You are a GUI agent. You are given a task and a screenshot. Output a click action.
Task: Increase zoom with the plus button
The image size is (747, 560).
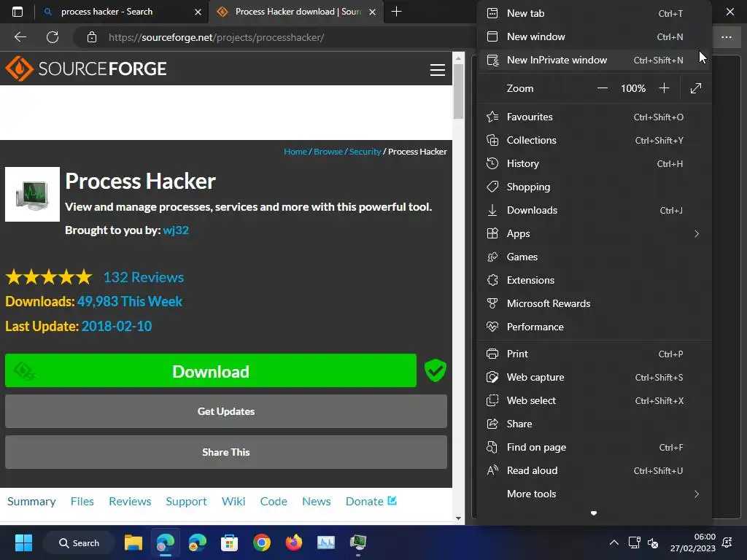coord(664,88)
